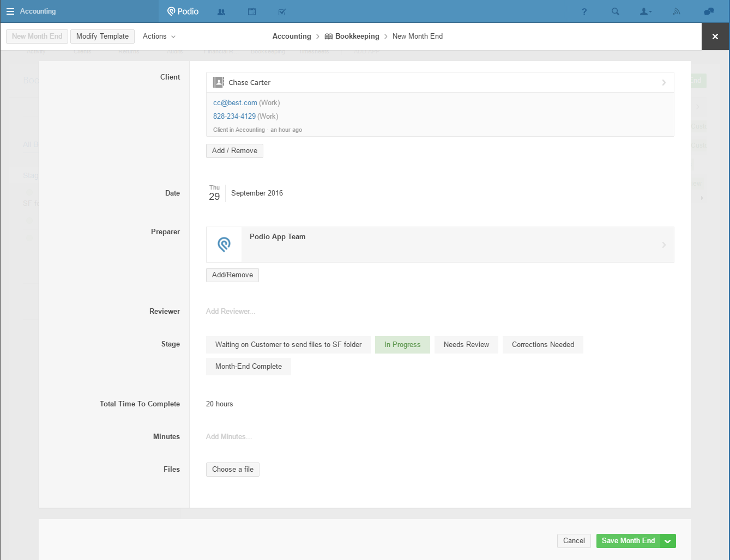Click the Modify Template button
Image resolution: width=730 pixels, height=560 pixels.
pos(102,36)
